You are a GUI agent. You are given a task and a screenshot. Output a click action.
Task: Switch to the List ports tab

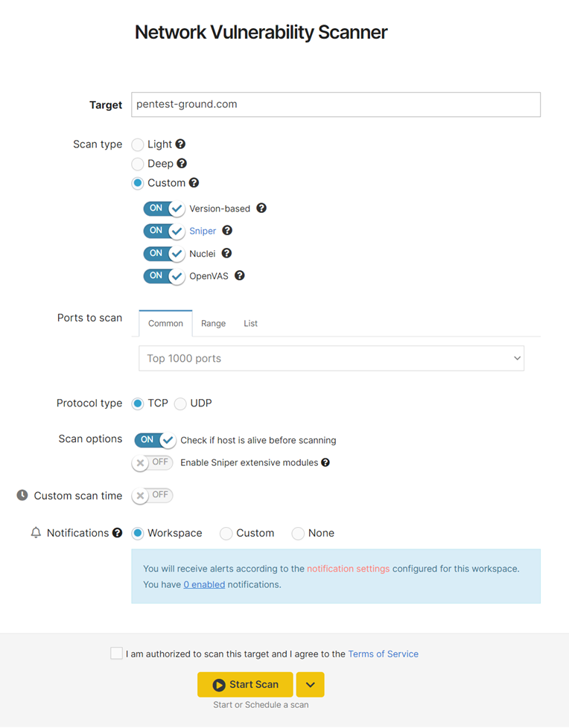click(250, 323)
